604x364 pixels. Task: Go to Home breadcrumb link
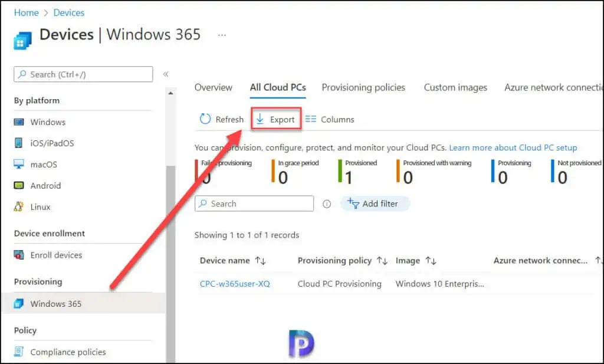coord(26,13)
